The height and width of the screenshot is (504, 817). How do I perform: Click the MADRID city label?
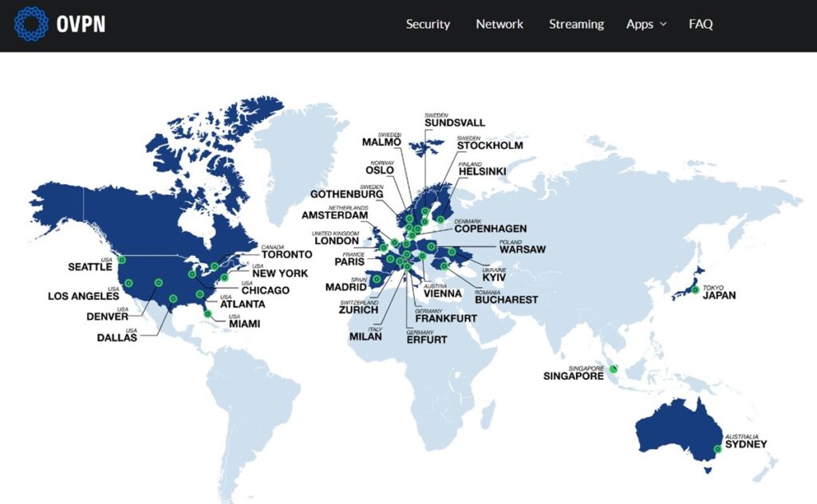click(346, 287)
